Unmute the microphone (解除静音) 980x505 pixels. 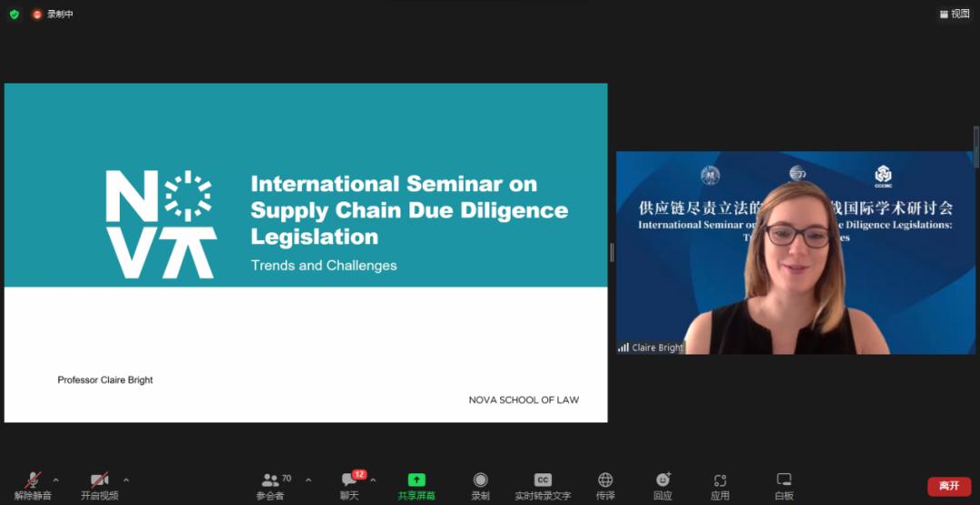(x=33, y=485)
